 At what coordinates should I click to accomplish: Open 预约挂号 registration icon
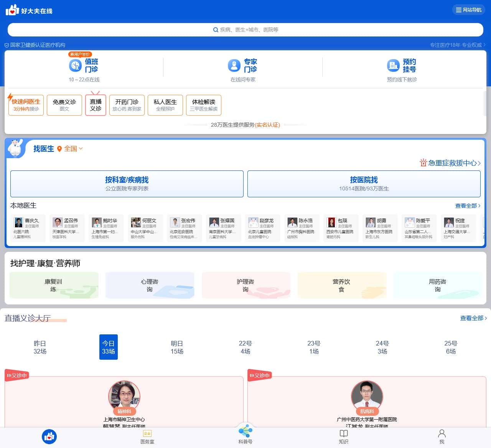(x=393, y=66)
